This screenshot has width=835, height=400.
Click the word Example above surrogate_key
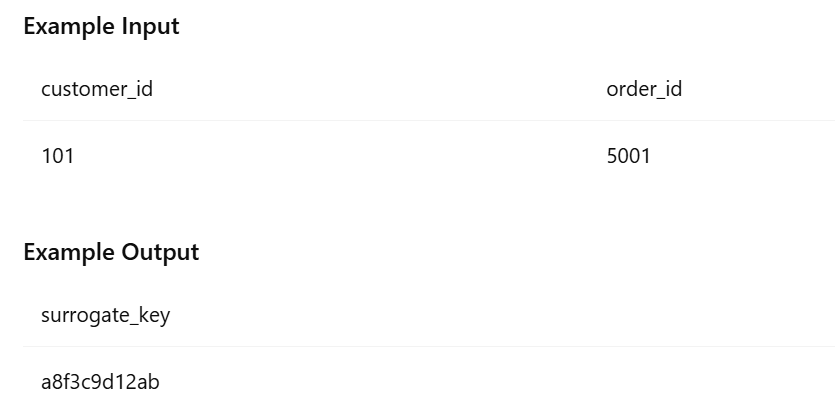[70, 252]
